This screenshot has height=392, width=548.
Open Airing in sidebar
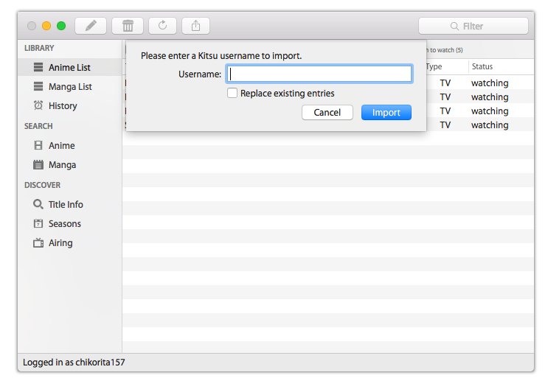(x=70, y=242)
